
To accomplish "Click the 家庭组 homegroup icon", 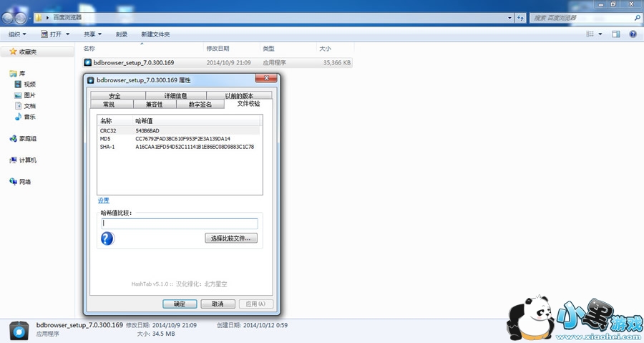I will pos(13,139).
